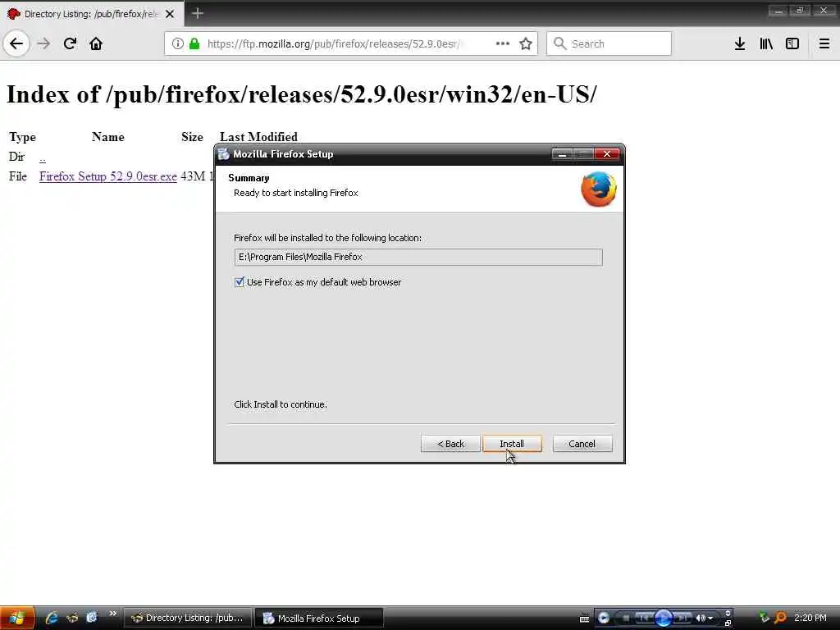Skip to next track in media toolbar

[x=682, y=619]
